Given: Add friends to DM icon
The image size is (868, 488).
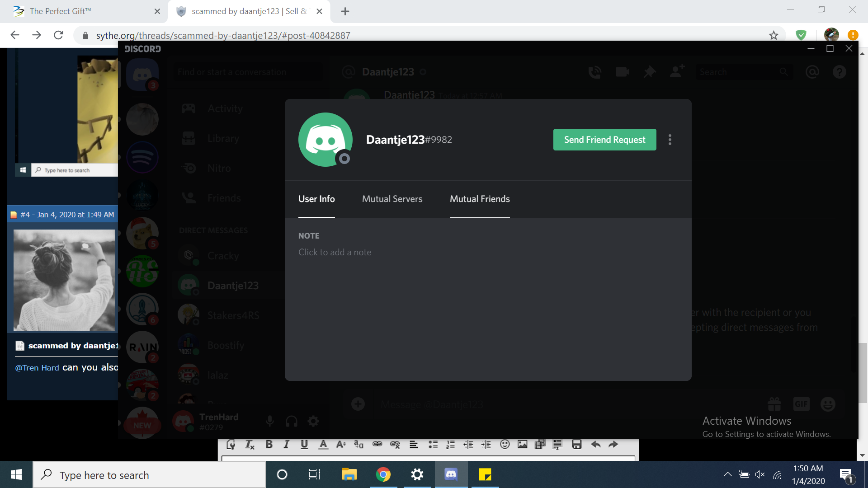Looking at the screenshot, I should (x=677, y=71).
